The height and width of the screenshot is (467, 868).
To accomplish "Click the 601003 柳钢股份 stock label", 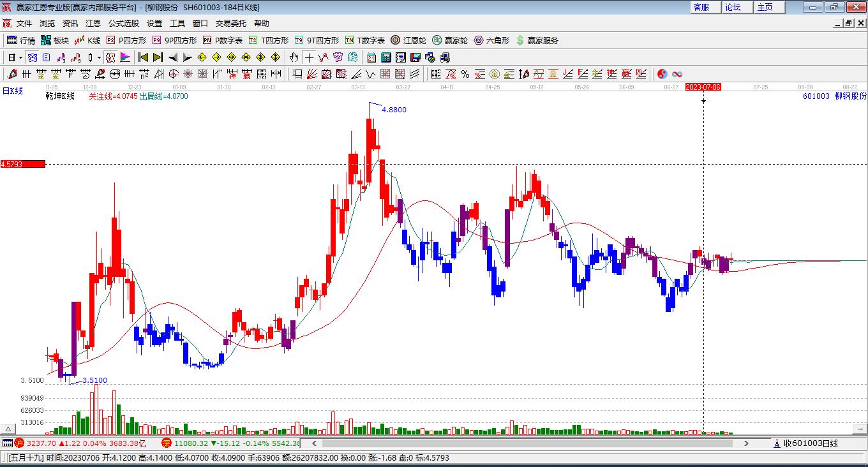I will click(x=835, y=96).
